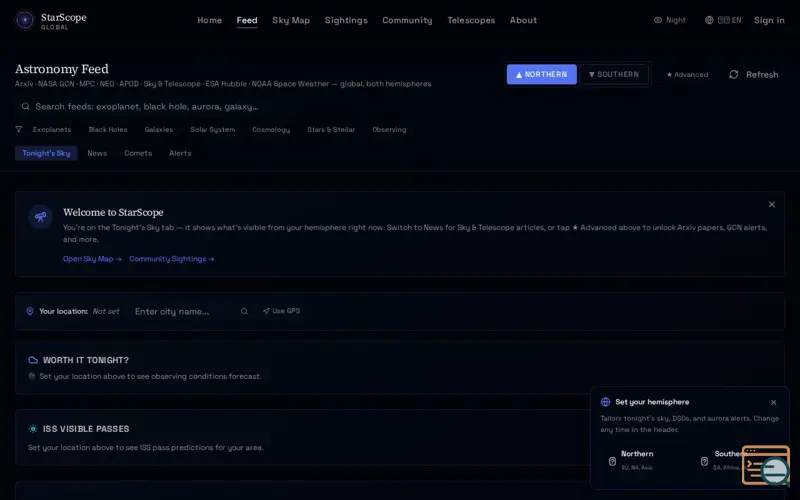
Task: Open the Alerts tab
Action: (x=180, y=153)
